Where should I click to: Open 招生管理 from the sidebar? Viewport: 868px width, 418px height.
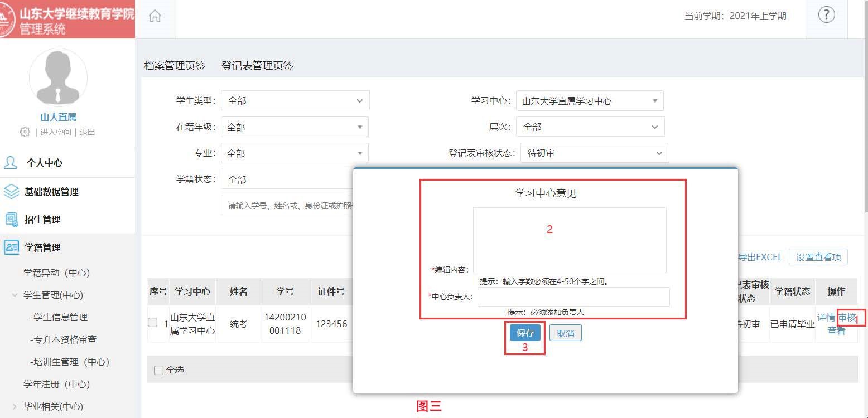(42, 220)
